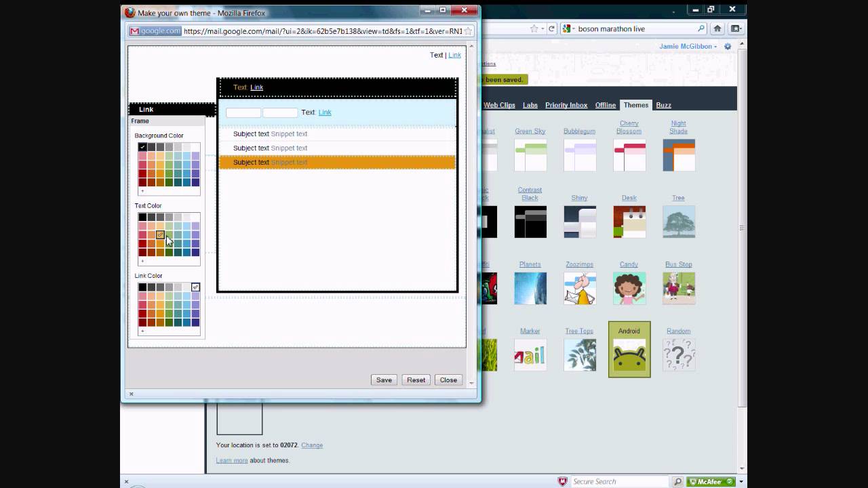Choose the Desk theme thumbnail
This screenshot has width=868, height=488.
(x=629, y=222)
